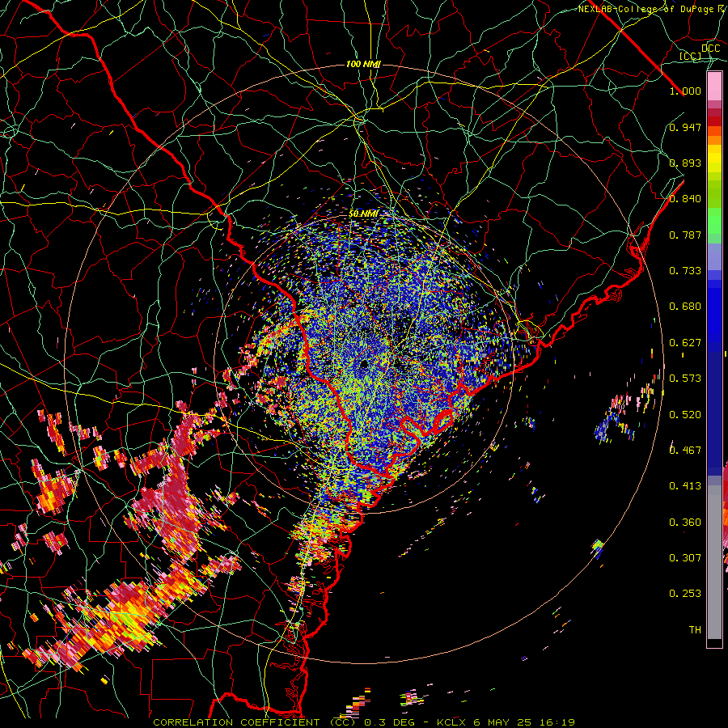
Task: Click the 50 NMI range ring label
Action: [x=363, y=214]
